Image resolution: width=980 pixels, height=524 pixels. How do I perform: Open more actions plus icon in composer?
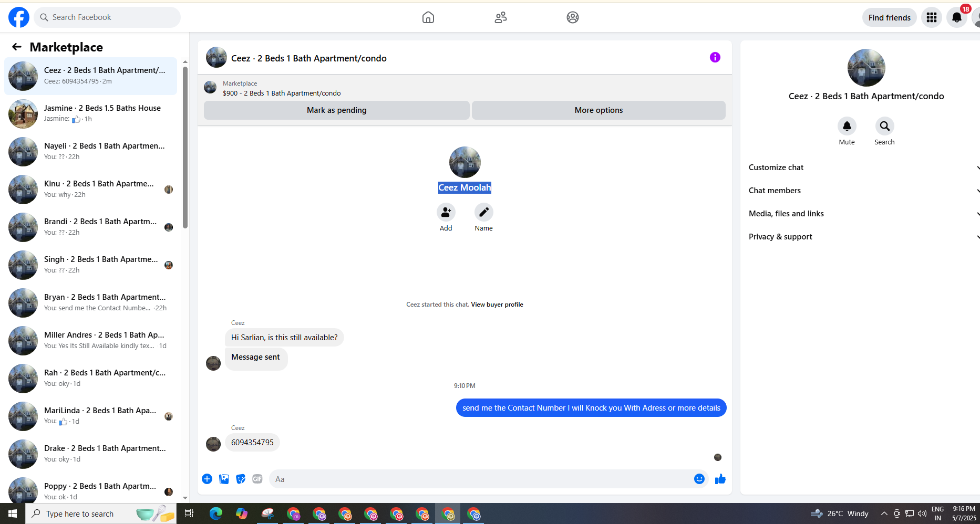point(207,479)
